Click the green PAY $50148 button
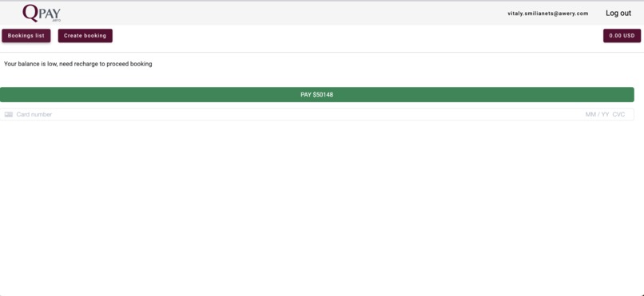644x296 pixels. (x=317, y=95)
